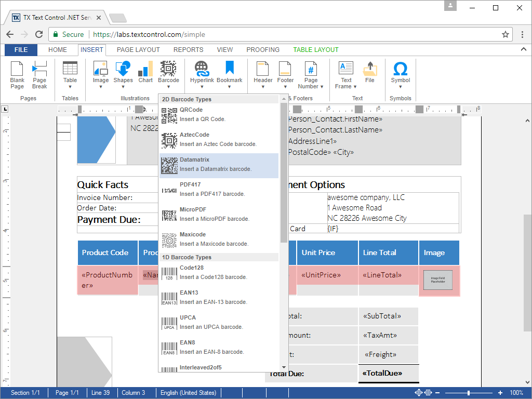Click the browser address bar URL
Image resolution: width=532 pixels, height=399 pixels.
pyautogui.click(x=149, y=34)
